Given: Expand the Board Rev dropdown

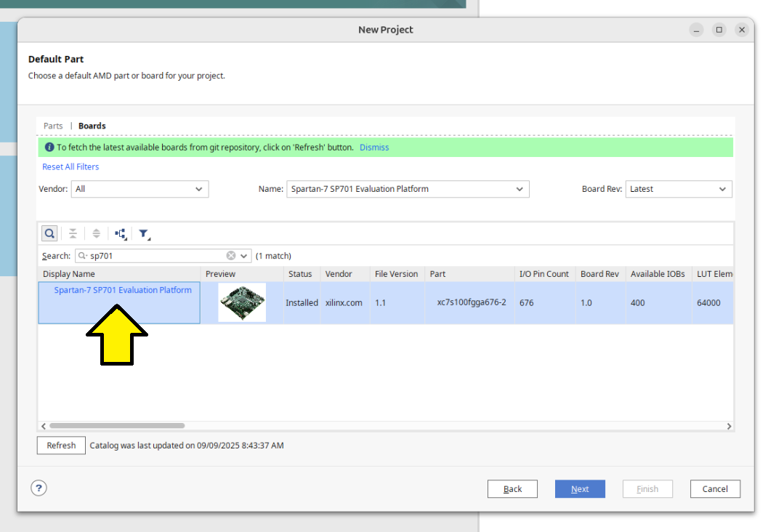Looking at the screenshot, I should 678,189.
